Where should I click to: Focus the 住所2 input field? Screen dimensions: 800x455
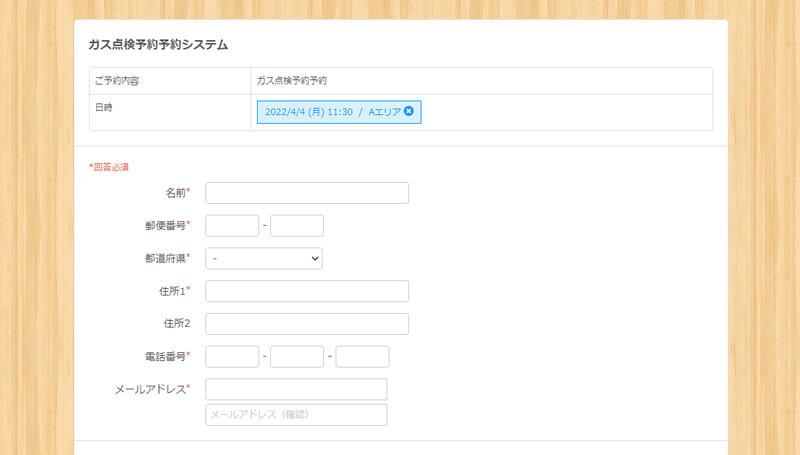306,324
